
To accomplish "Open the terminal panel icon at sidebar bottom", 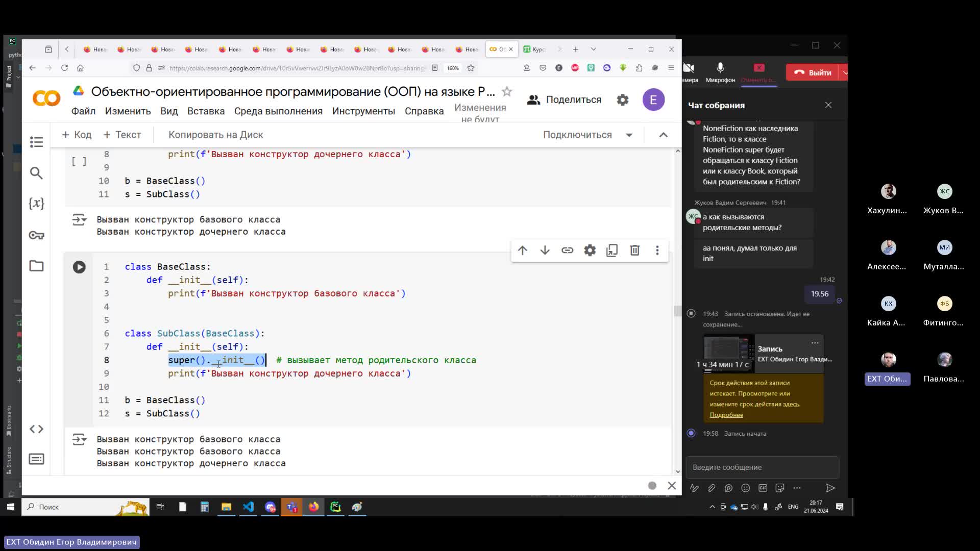I will click(x=36, y=459).
